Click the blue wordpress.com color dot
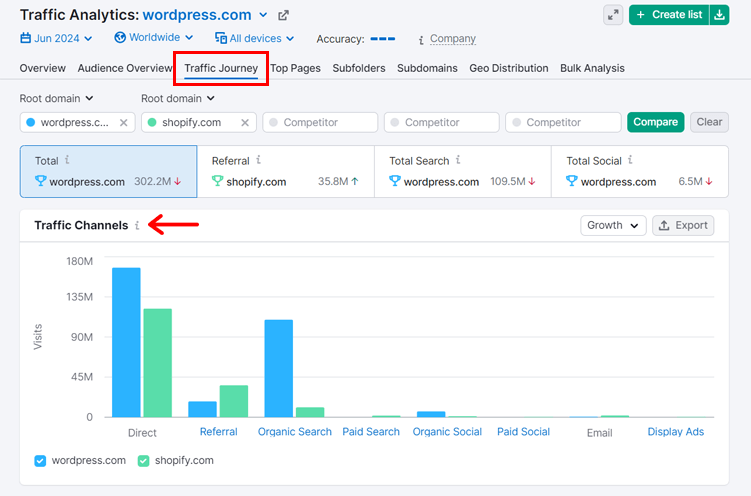The height and width of the screenshot is (496, 751). tap(31, 123)
